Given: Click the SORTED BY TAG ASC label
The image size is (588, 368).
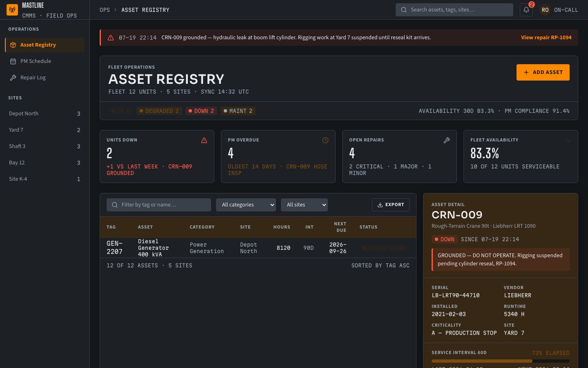Looking at the screenshot, I should tap(380, 266).
